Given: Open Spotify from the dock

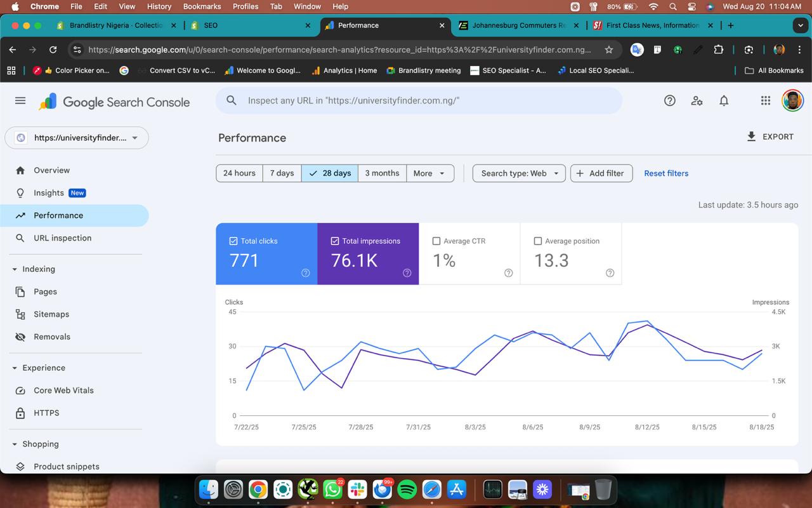Looking at the screenshot, I should tap(407, 490).
